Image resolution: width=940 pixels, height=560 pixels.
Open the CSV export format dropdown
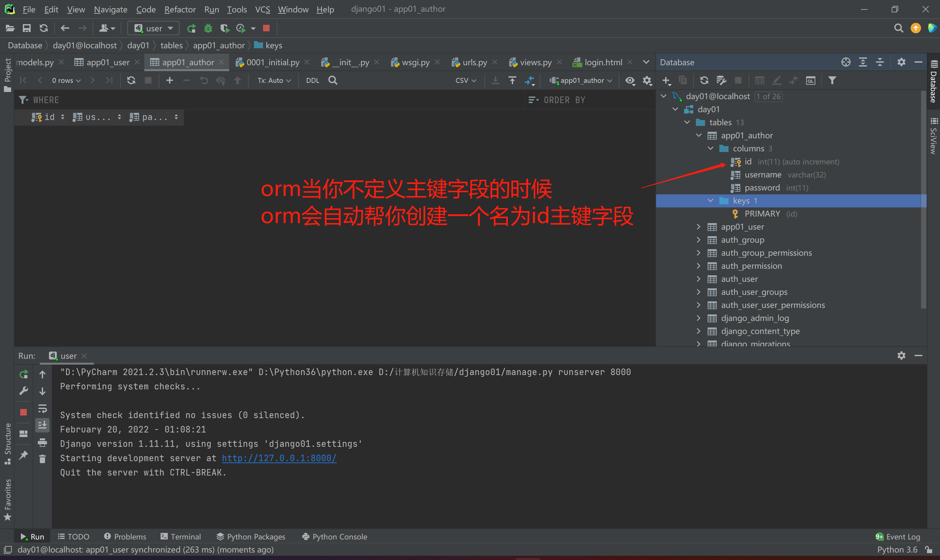click(x=466, y=80)
